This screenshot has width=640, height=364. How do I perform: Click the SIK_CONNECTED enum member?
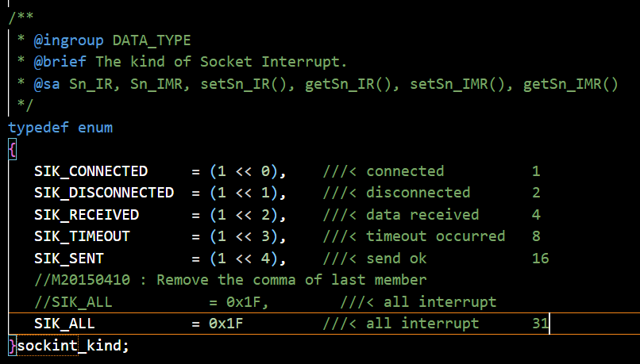[x=91, y=171]
